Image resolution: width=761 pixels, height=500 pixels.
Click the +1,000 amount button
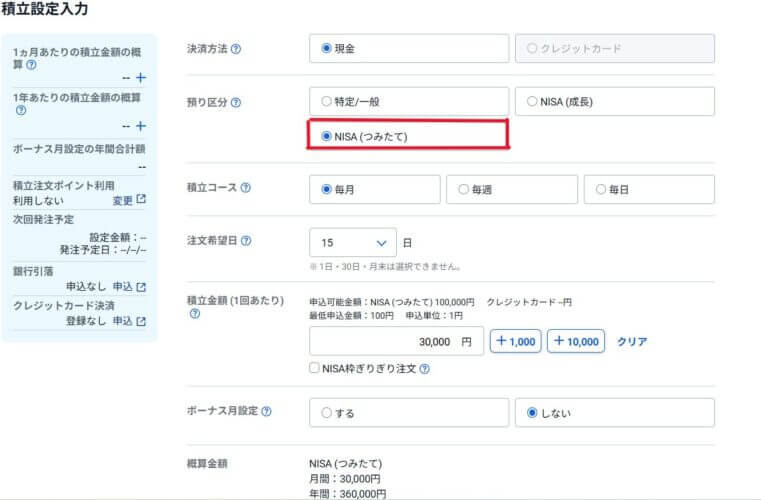point(515,342)
